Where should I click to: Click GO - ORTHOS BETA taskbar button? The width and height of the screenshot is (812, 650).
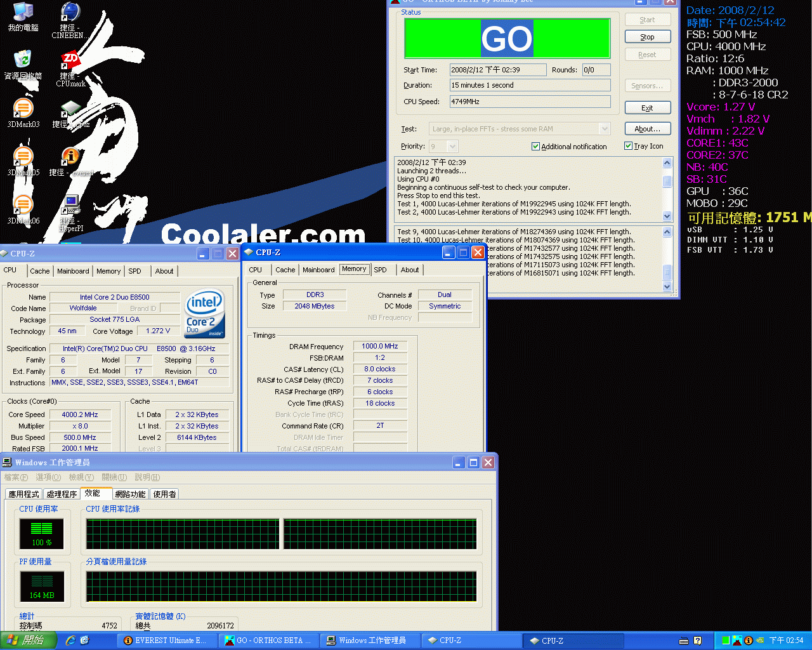pos(269,640)
